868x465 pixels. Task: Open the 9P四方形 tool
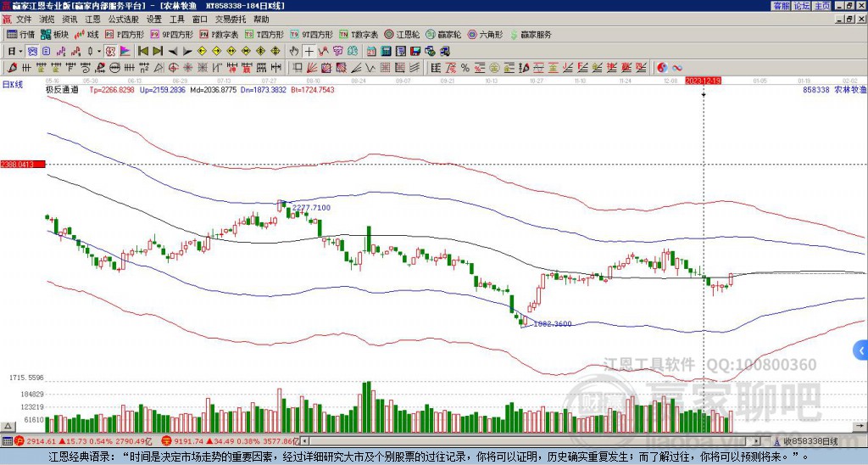[171, 34]
